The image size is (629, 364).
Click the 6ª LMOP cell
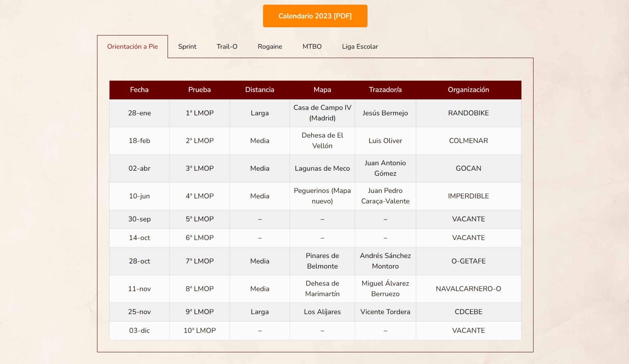[x=199, y=238]
